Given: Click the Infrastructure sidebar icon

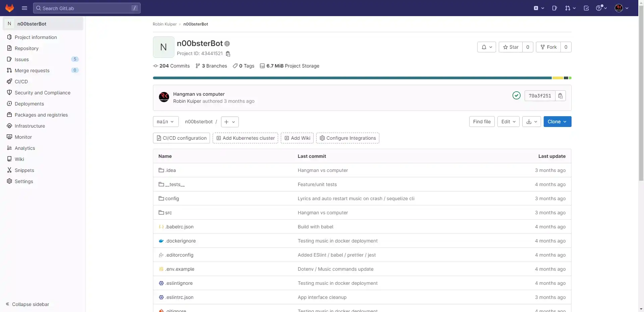Looking at the screenshot, I should (x=9, y=126).
